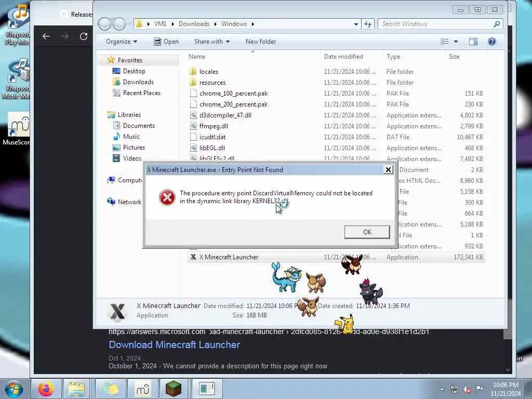The width and height of the screenshot is (532, 399).
Task: Click the taskbar clock showing 10:06 PM
Action: click(x=506, y=389)
